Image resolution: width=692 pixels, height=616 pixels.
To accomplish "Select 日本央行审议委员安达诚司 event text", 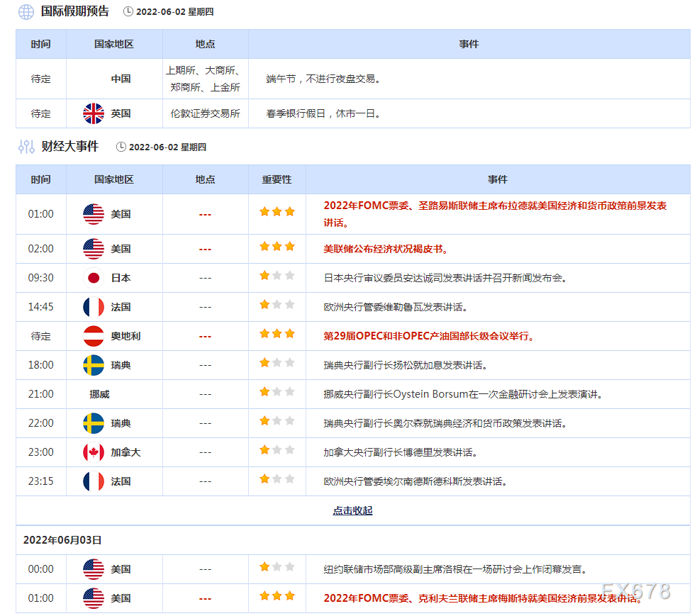I will pos(445,278).
